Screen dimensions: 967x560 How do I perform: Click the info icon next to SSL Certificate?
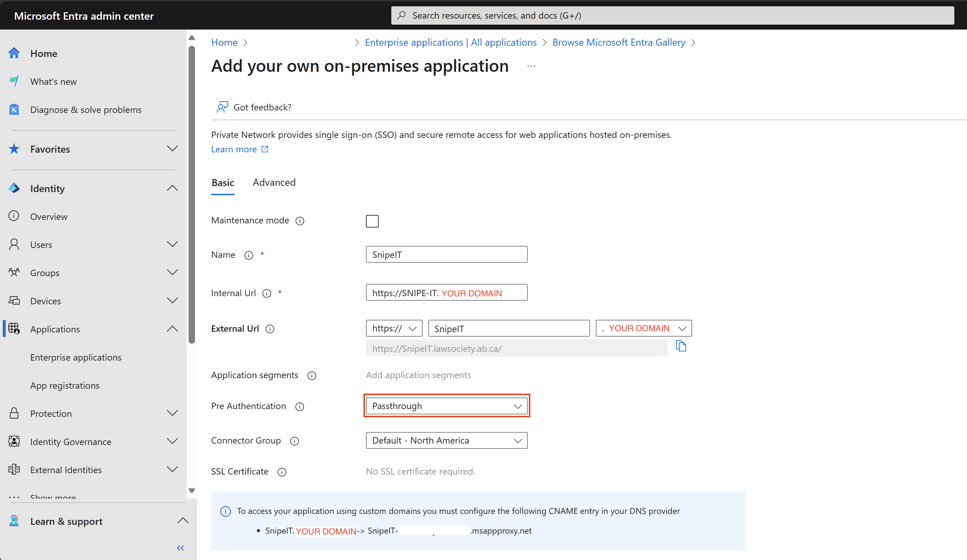pos(282,472)
